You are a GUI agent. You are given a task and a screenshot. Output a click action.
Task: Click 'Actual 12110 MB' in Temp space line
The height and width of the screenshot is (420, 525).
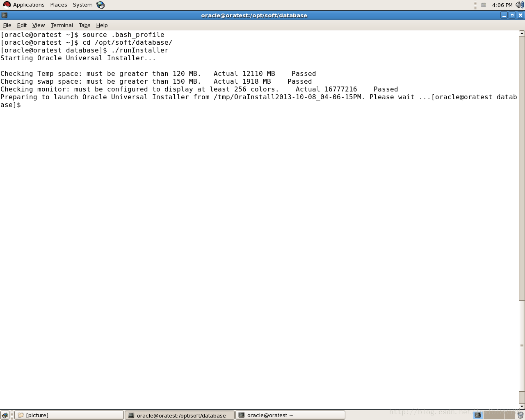tap(244, 74)
